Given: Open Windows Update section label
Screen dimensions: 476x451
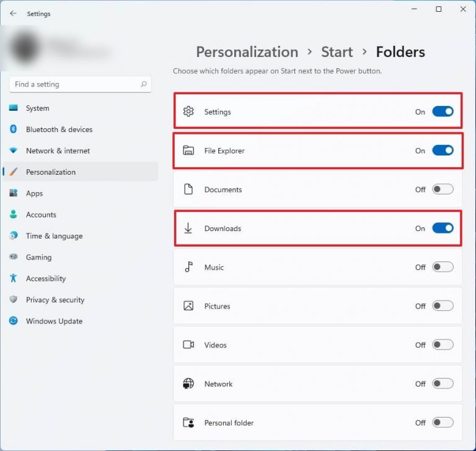Looking at the screenshot, I should pyautogui.click(x=54, y=321).
